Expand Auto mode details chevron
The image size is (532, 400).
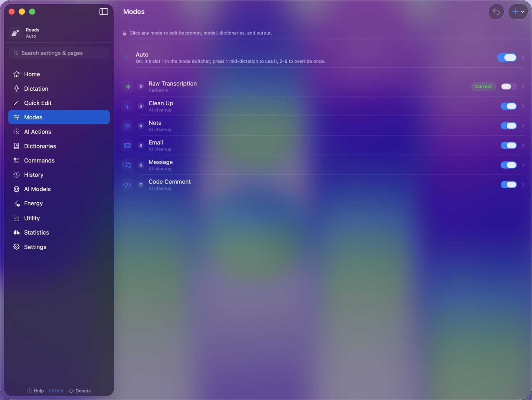pyautogui.click(x=523, y=57)
